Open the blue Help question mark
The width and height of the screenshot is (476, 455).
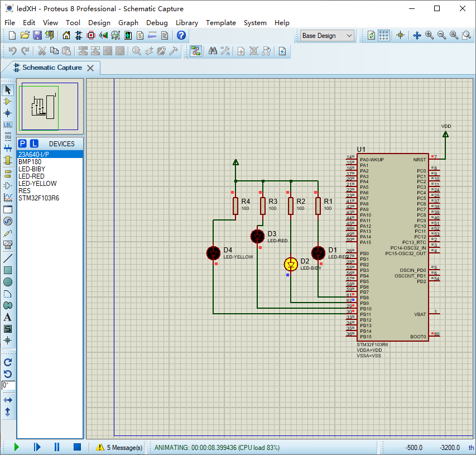[181, 36]
